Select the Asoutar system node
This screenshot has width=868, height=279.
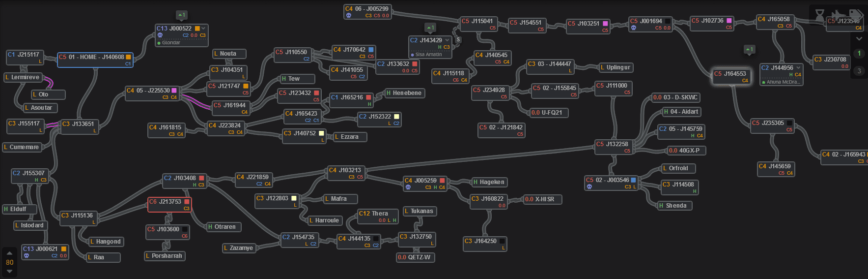tap(41, 108)
